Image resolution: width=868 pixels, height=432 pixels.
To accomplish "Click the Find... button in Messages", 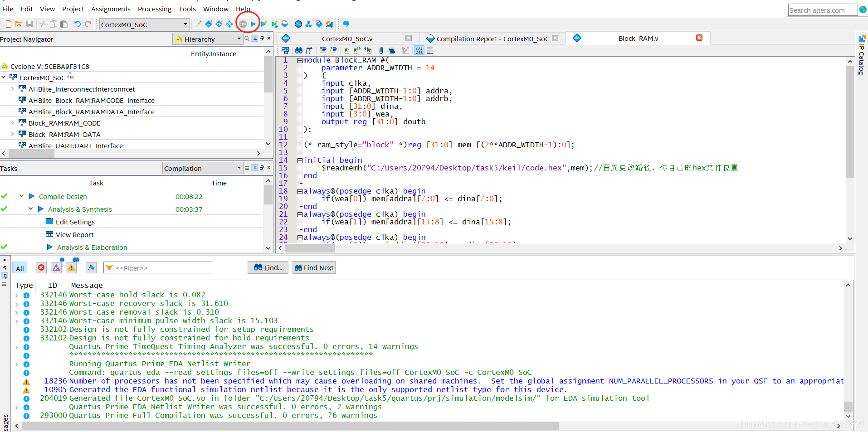I will (268, 267).
